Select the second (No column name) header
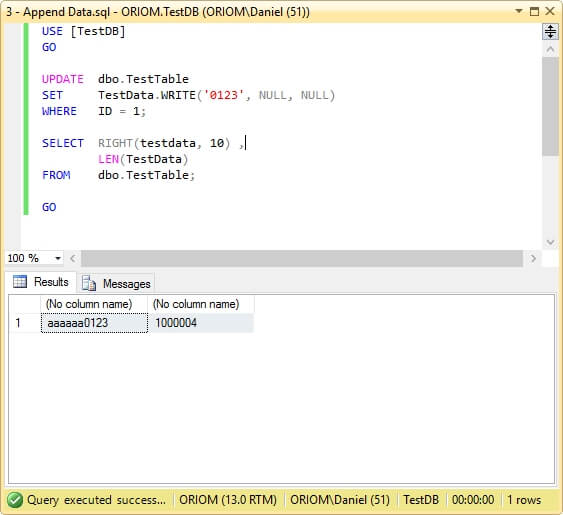This screenshot has height=515, width=563. point(201,304)
